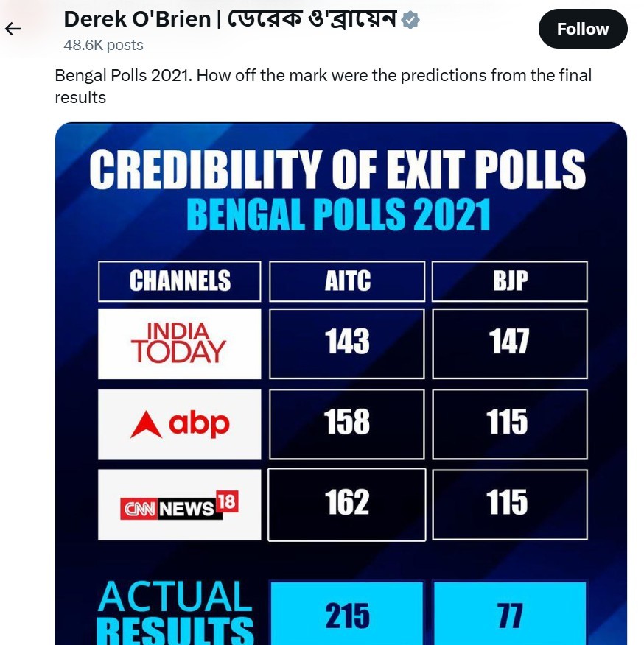
Task: Click the actual BJP result 77
Action: (x=509, y=616)
